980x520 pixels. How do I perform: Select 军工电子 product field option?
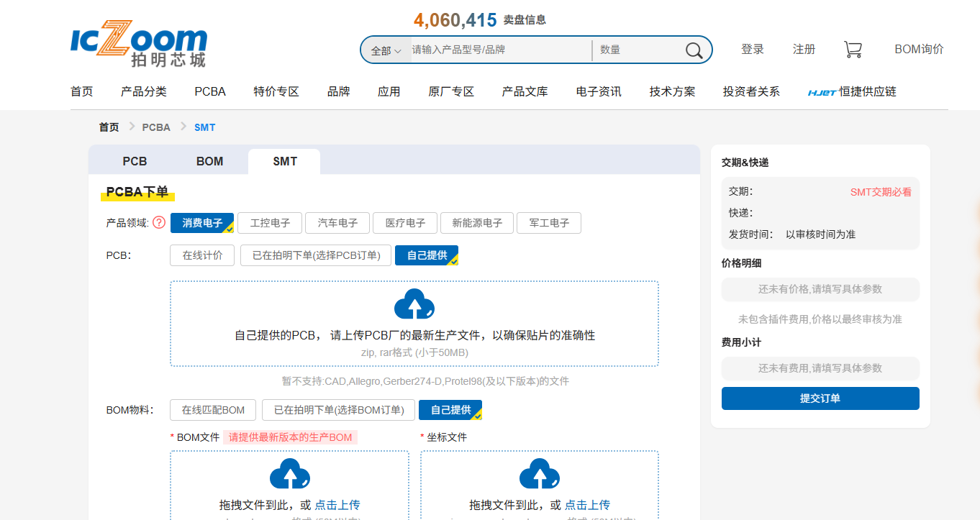point(549,223)
